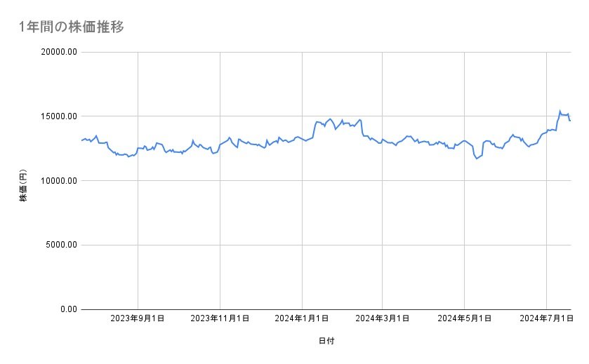Image resolution: width=589 pixels, height=364 pixels.
Task: Select the 2023年11月1日 date label
Action: [x=220, y=318]
